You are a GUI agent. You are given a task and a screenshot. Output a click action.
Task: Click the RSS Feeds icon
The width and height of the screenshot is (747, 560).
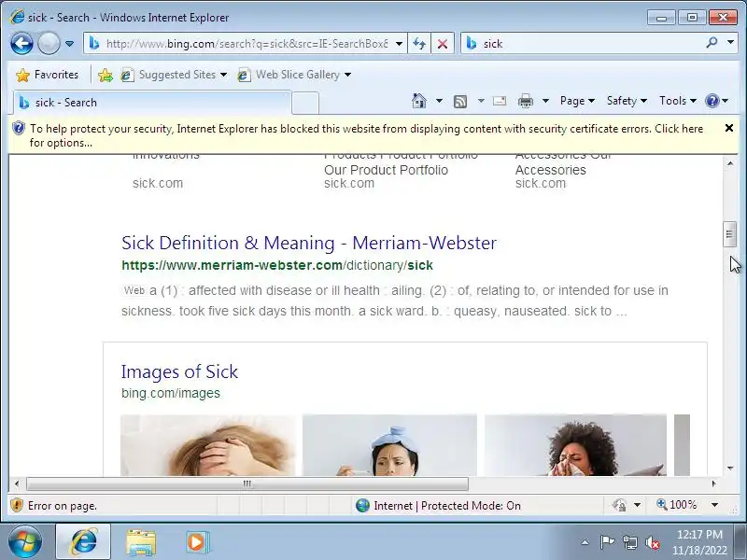pyautogui.click(x=460, y=101)
